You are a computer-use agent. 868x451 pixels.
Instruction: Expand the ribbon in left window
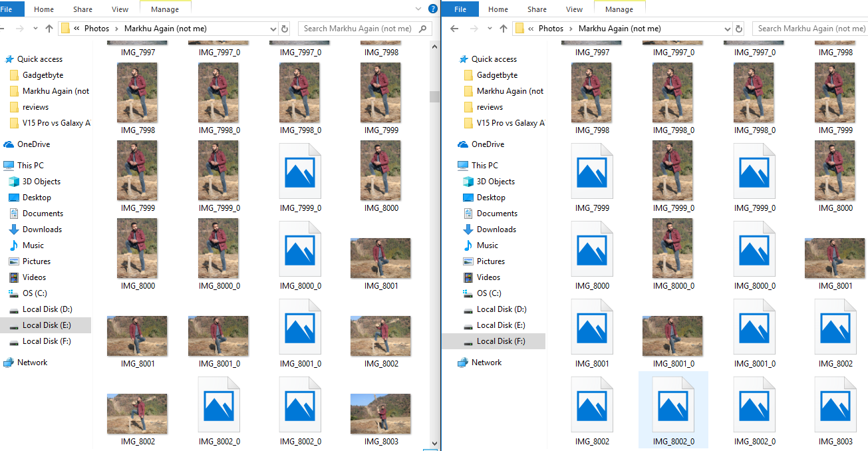tap(418, 9)
